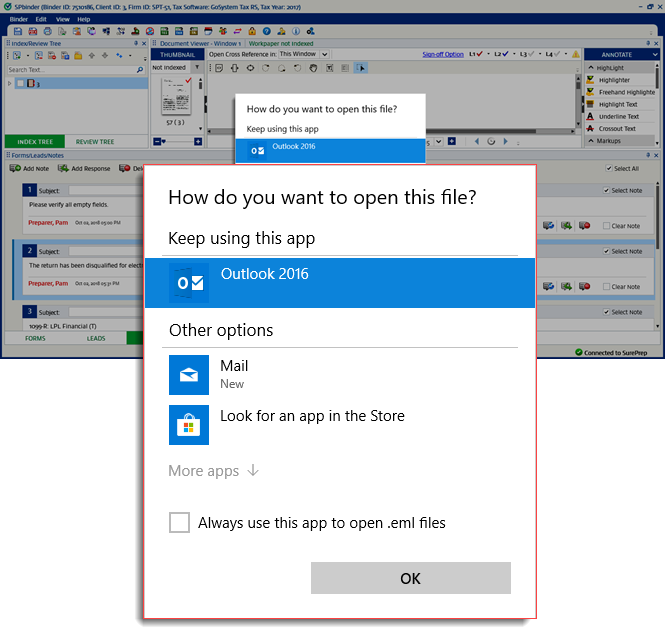
Task: Click the move-down arrow icon in Index/Review Tree toolbar
Action: (x=105, y=56)
